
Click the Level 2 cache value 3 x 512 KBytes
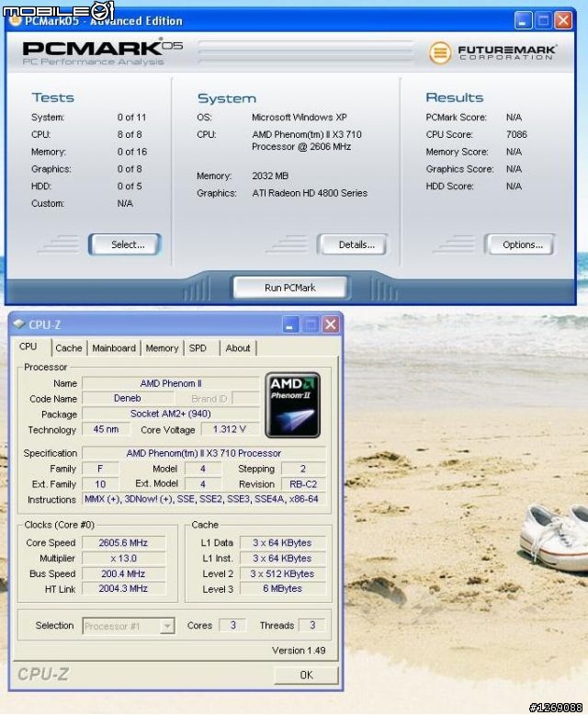tap(283, 573)
